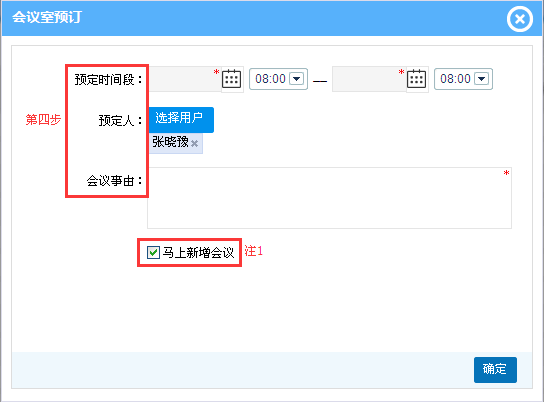The width and height of the screenshot is (544, 402).
Task: Open the end date calendar picker
Action: pos(416,79)
